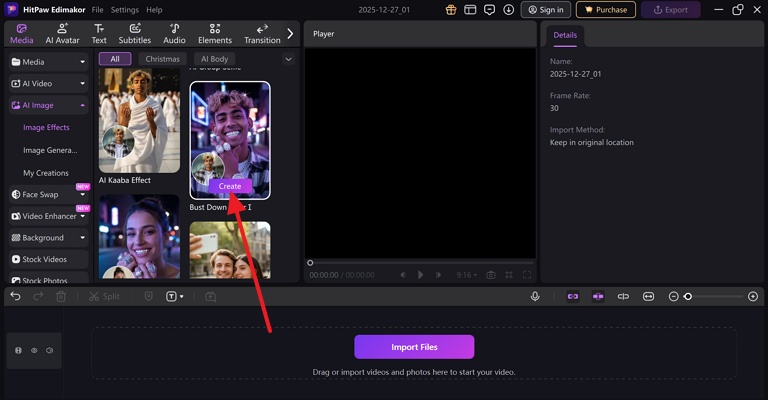Click the Purchase button

606,10
